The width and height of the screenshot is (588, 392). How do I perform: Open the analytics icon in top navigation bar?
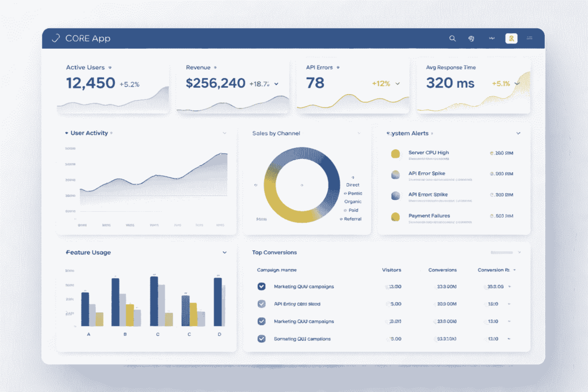point(491,38)
